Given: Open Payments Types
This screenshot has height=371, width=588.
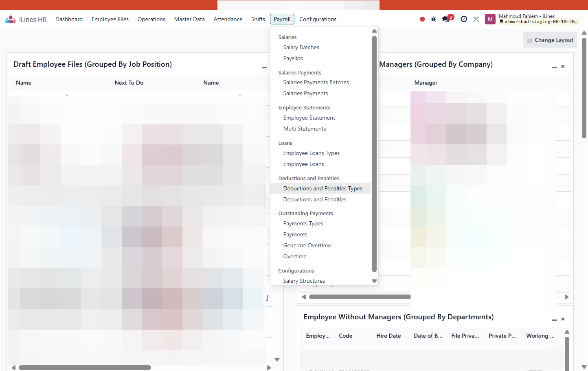Looking at the screenshot, I should pyautogui.click(x=303, y=223).
